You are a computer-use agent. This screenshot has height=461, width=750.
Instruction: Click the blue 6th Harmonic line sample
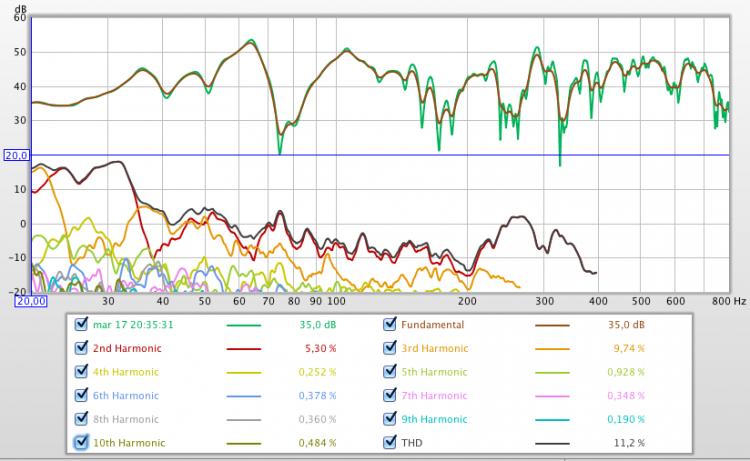pos(243,396)
